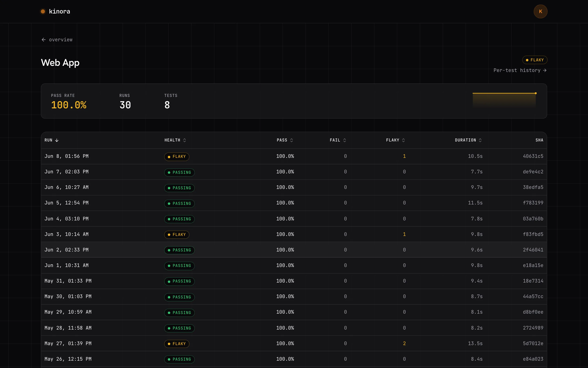Click the FLAKY status badge near title
The image size is (588, 368).
click(535, 60)
